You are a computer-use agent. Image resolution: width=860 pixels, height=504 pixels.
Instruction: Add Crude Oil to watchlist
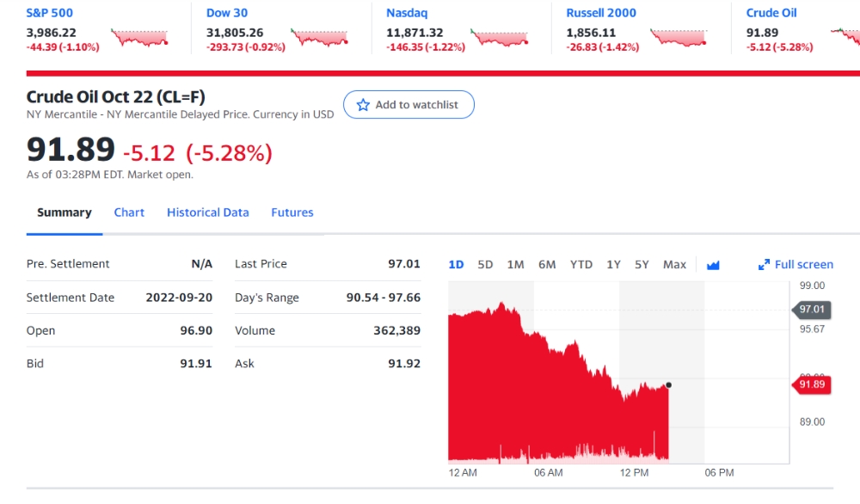(408, 105)
